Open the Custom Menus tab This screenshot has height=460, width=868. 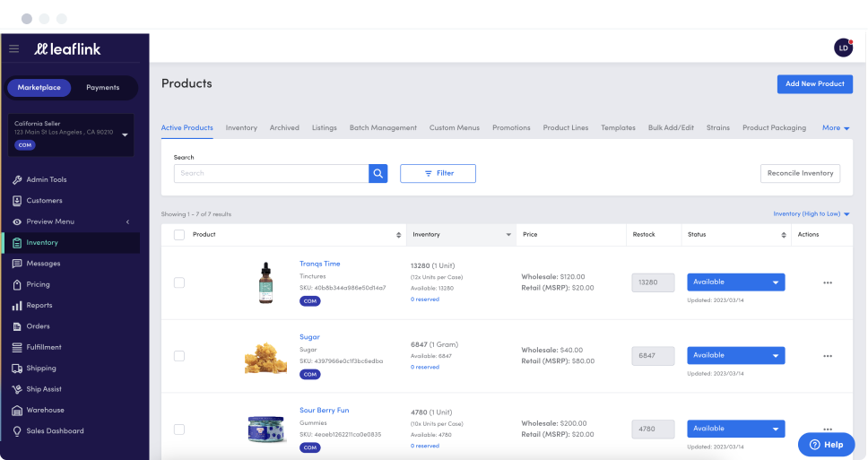(x=455, y=128)
